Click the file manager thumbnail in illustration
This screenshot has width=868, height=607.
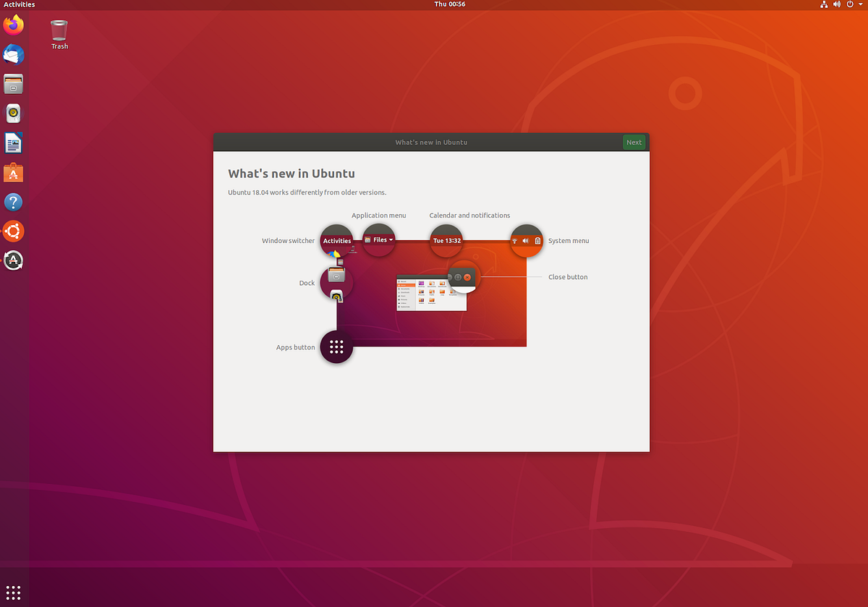pyautogui.click(x=432, y=294)
